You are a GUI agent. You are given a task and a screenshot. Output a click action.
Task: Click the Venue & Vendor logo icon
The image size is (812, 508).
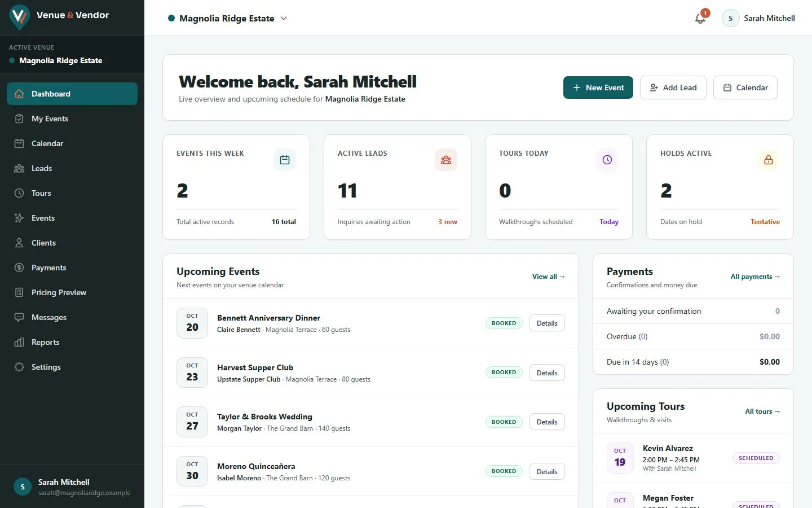20,17
